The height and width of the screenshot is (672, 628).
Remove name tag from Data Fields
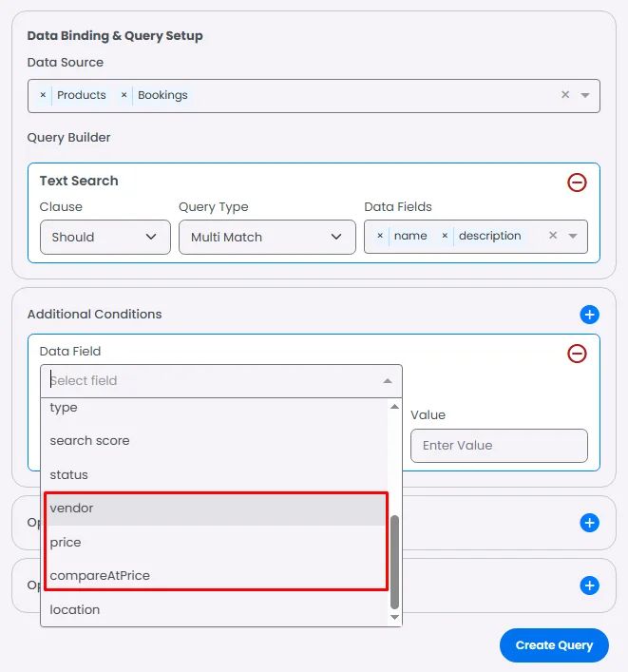pos(380,236)
